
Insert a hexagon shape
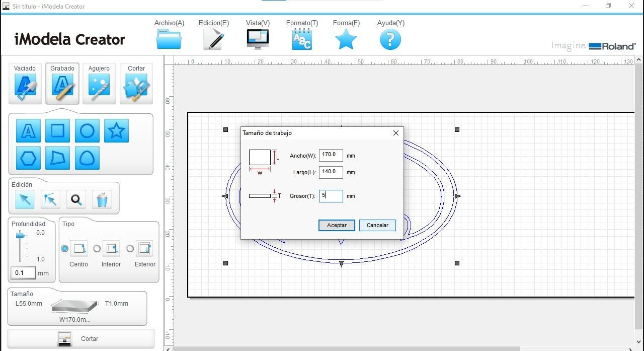(28, 158)
